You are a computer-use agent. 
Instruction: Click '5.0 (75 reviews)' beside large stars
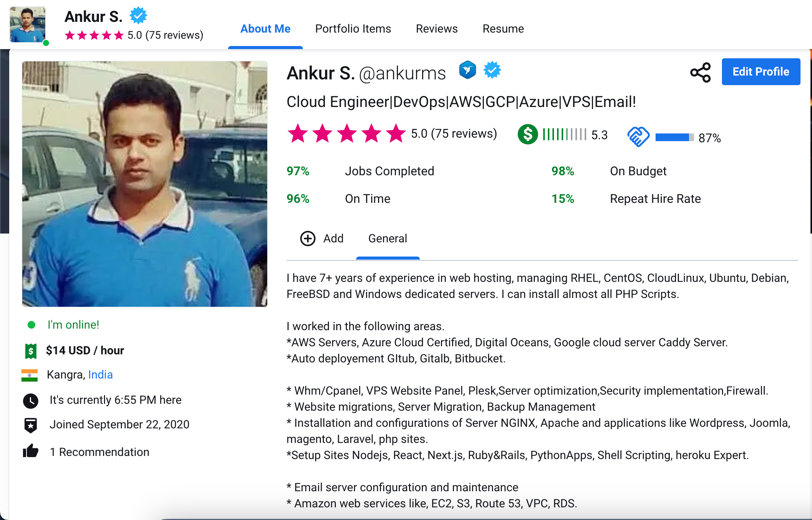454,133
